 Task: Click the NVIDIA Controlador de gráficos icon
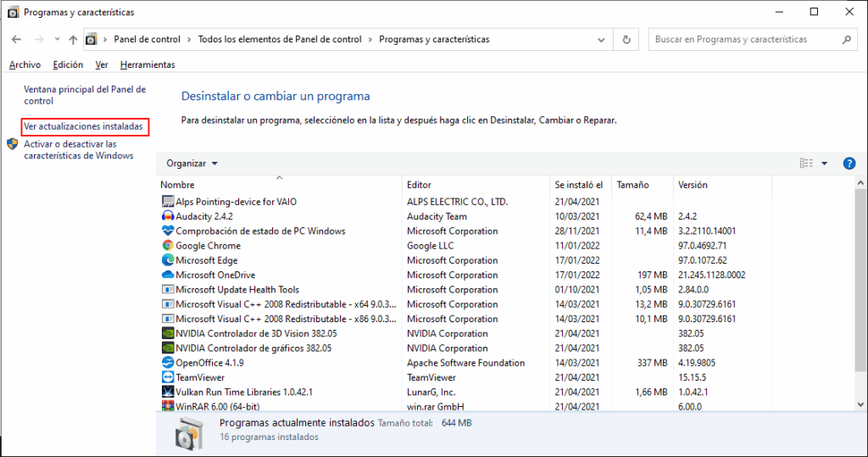click(167, 348)
